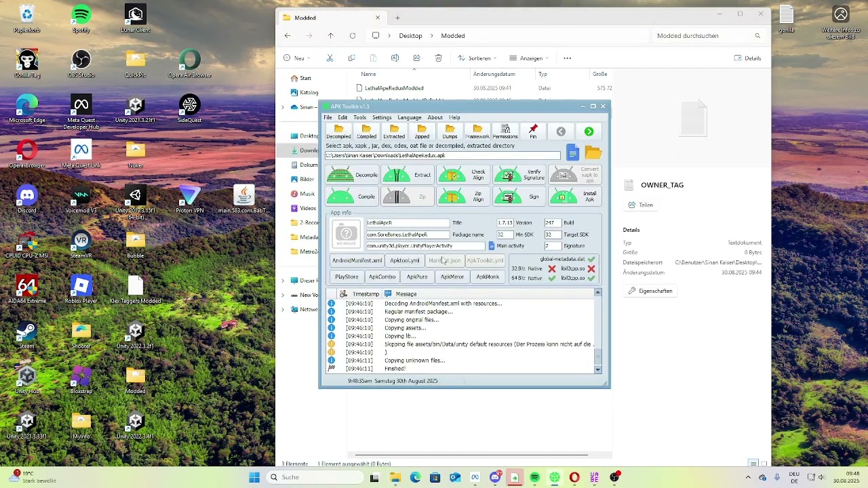Sign the APK with the Sign button
868x488 pixels.
519,197
